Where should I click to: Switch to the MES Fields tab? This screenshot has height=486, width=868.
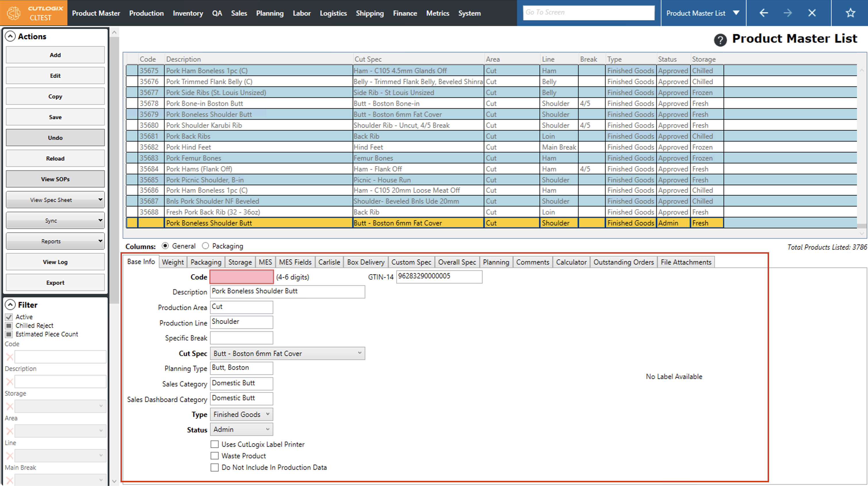point(295,262)
